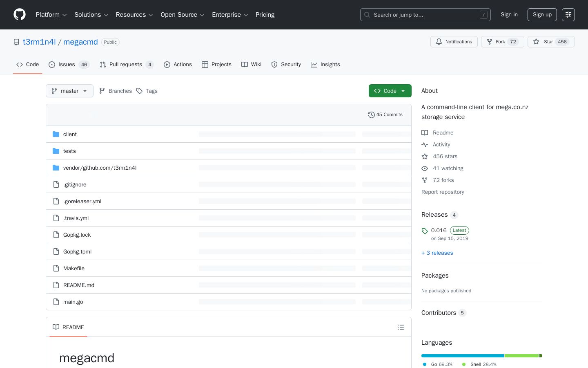588x368 pixels.
Task: Click the Shell language color bar segment
Action: pyautogui.click(x=522, y=356)
